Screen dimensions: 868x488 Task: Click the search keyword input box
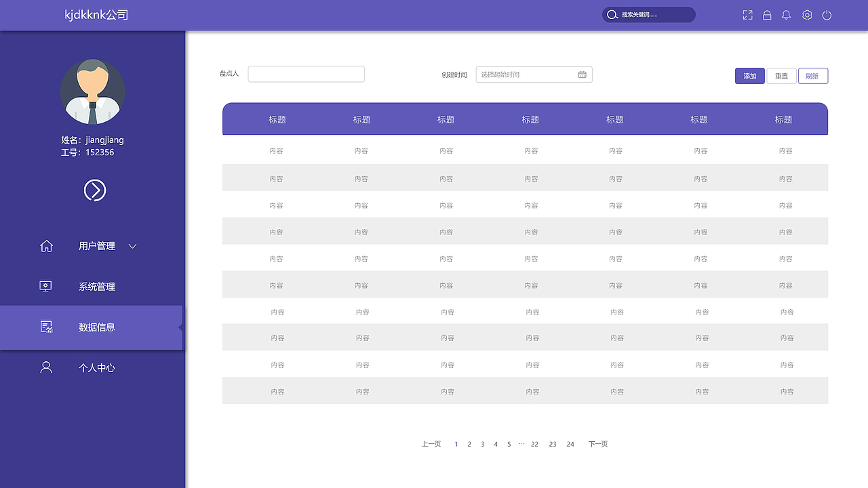click(x=649, y=15)
